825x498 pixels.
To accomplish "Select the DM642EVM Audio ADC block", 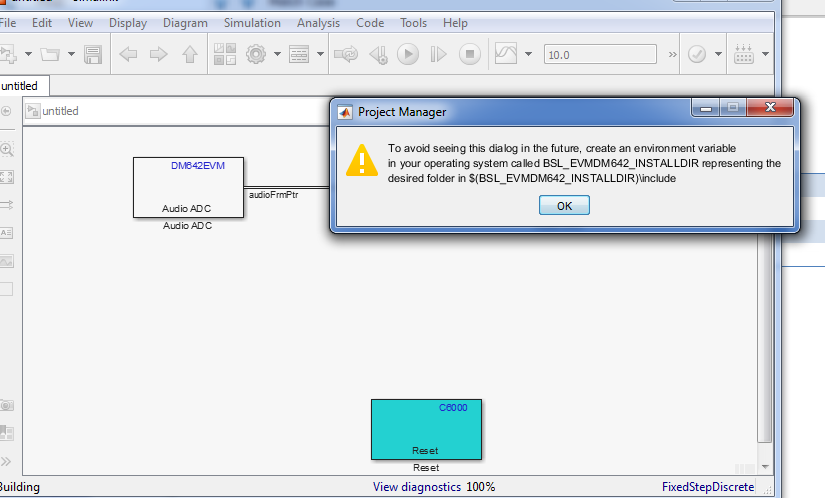I will [x=188, y=187].
